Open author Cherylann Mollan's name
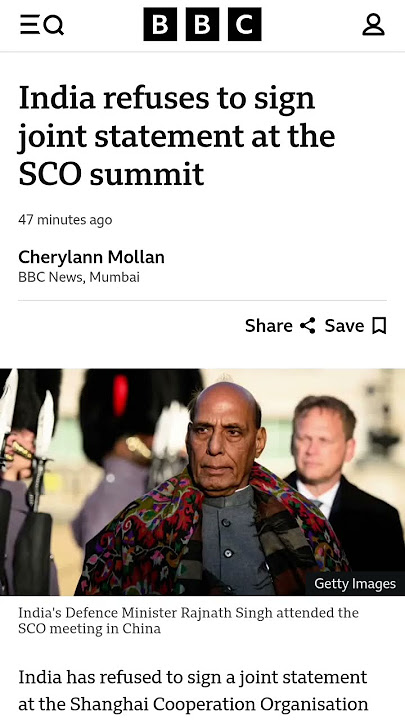405x720 pixels. [x=91, y=257]
